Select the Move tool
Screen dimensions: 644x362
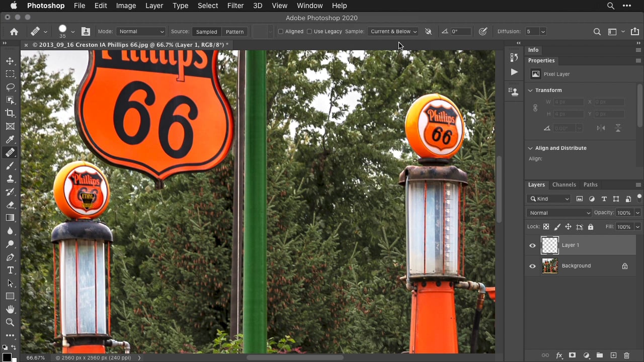click(x=10, y=61)
